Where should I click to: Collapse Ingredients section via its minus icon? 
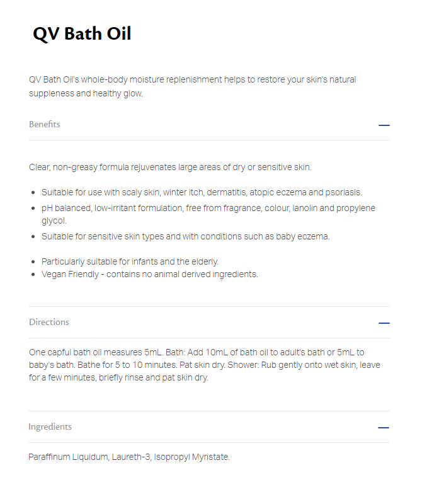click(383, 428)
